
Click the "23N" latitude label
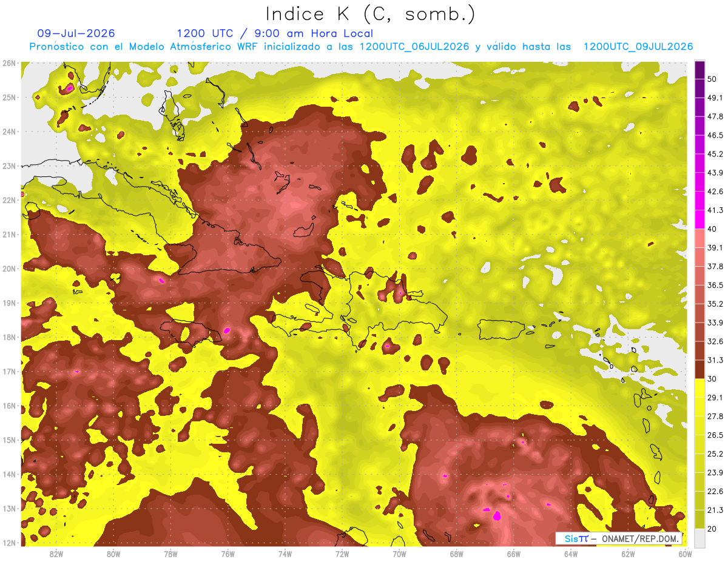tap(9, 166)
